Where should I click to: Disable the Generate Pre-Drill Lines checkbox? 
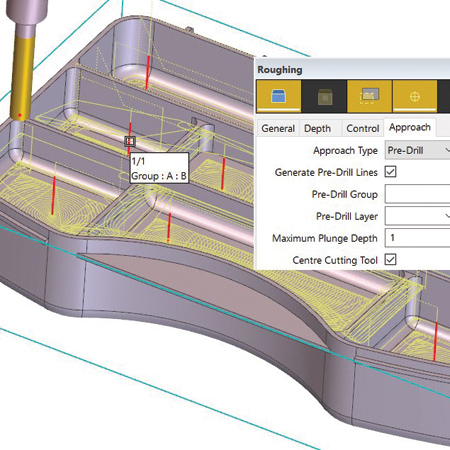click(x=390, y=172)
